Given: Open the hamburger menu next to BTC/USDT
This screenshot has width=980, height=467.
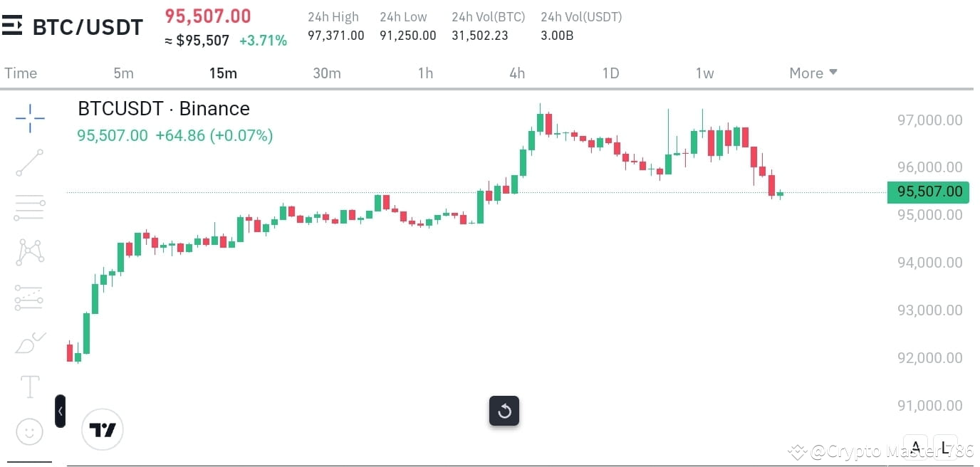Looking at the screenshot, I should pos(11,26).
